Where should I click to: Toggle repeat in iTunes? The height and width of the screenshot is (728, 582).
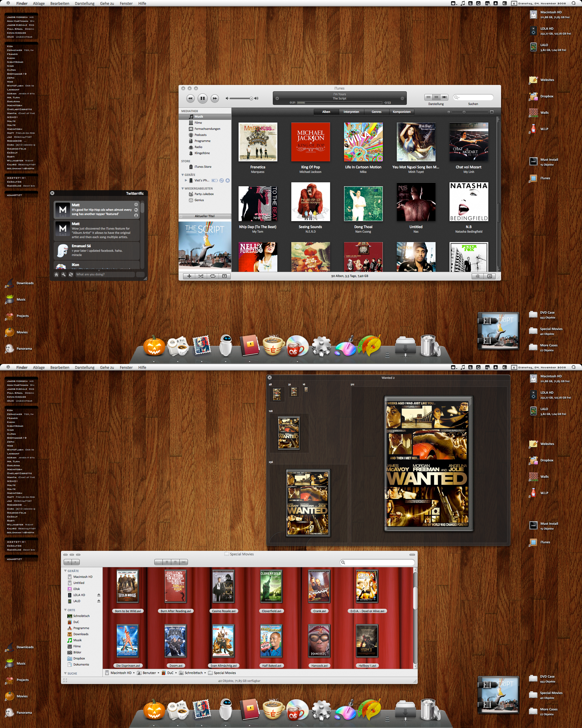point(212,276)
